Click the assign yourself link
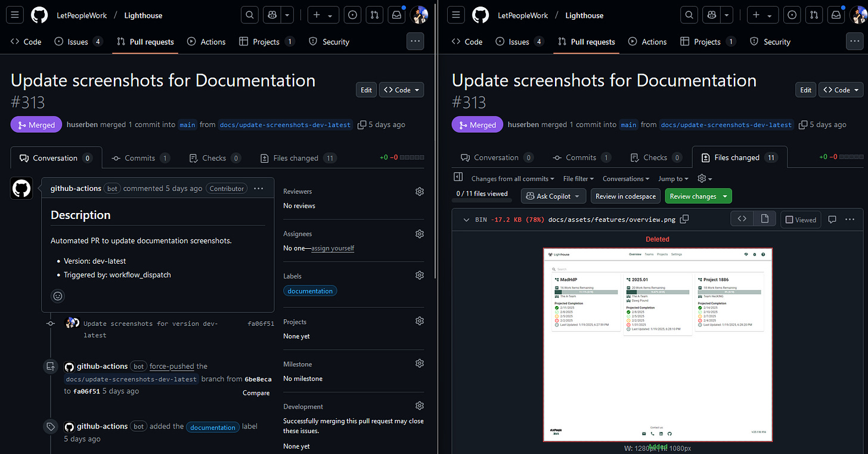Viewport: 868px width, 454px height. click(x=333, y=248)
